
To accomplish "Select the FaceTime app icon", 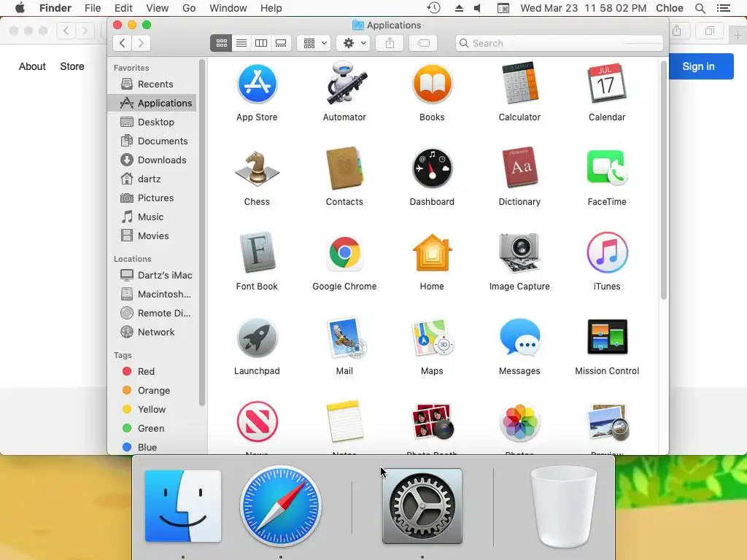I will 607,168.
